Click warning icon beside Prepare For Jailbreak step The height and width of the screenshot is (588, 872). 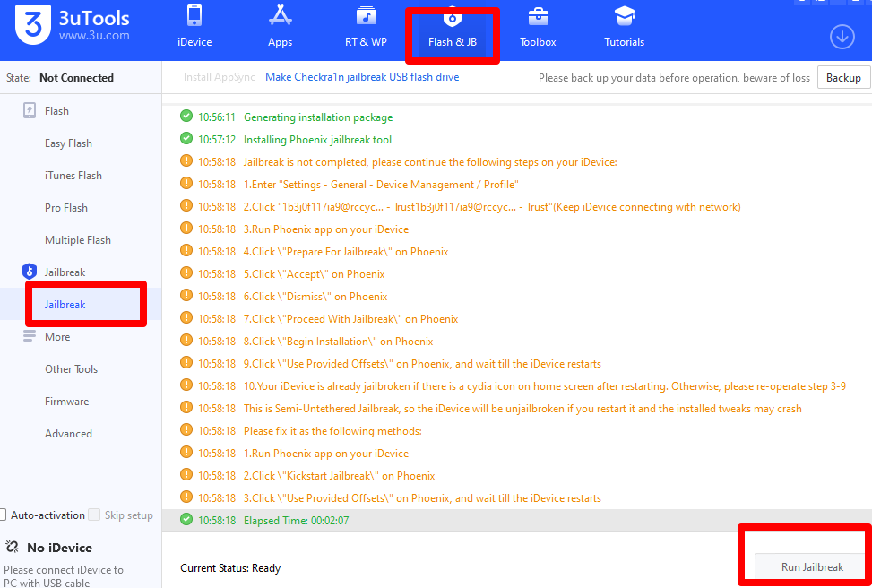coord(186,251)
